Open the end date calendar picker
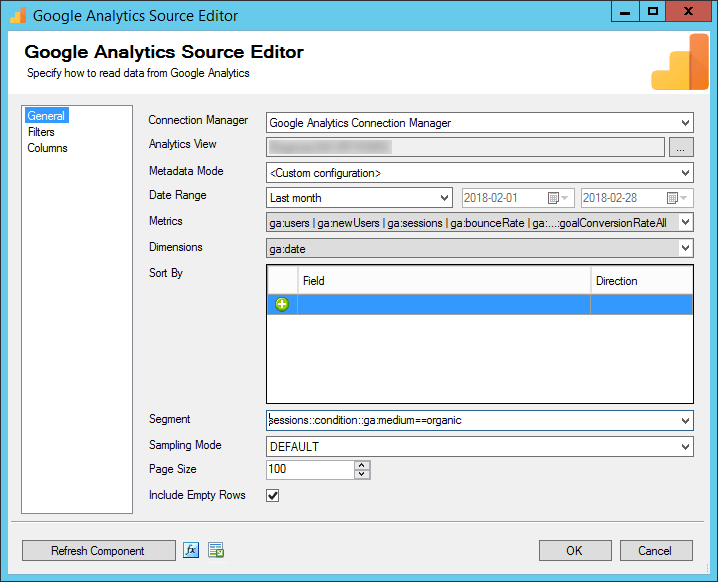Viewport: 718px width, 582px height. coord(677,198)
